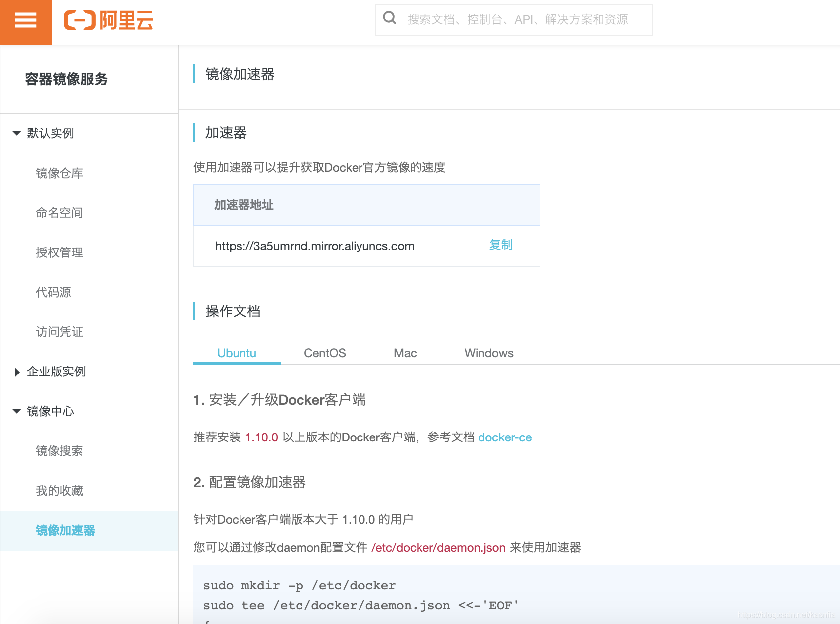Open the docker-ce documentation link
This screenshot has height=624, width=840.
[505, 437]
